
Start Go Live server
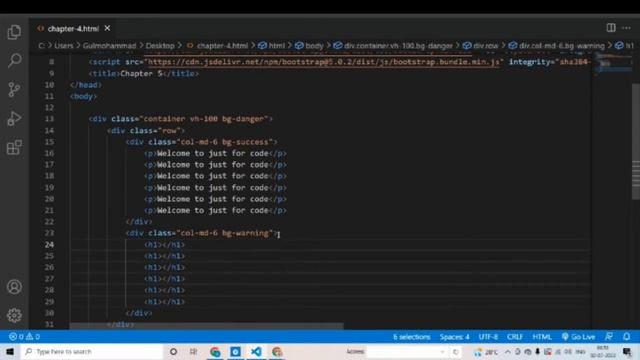point(578,337)
